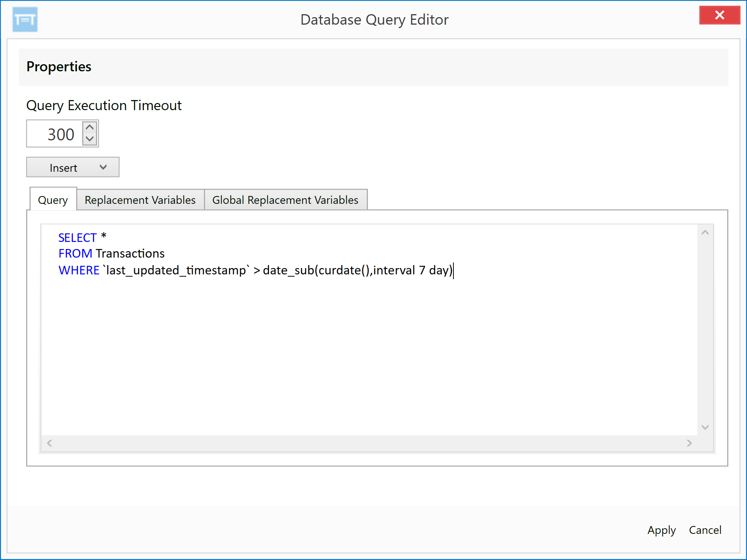Switch to the Replacement Variables tab

[140, 200]
